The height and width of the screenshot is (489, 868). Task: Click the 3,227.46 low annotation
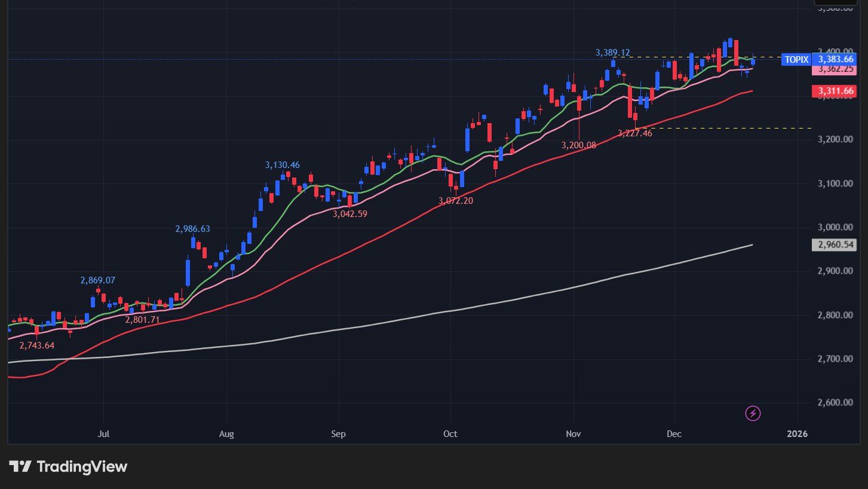pos(635,133)
